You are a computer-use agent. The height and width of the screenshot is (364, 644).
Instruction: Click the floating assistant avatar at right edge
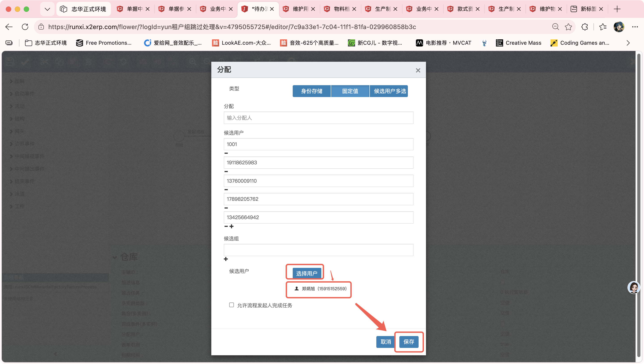[634, 288]
